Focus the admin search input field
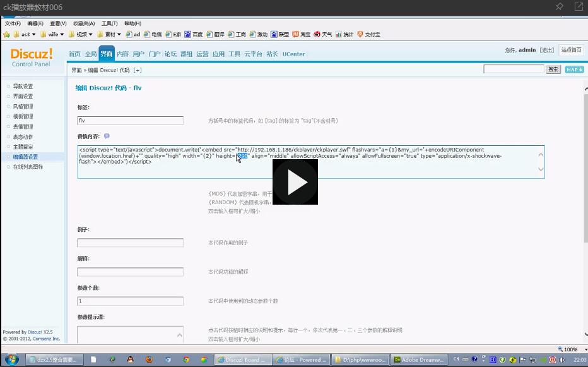This screenshot has height=367, width=588. tap(514, 69)
